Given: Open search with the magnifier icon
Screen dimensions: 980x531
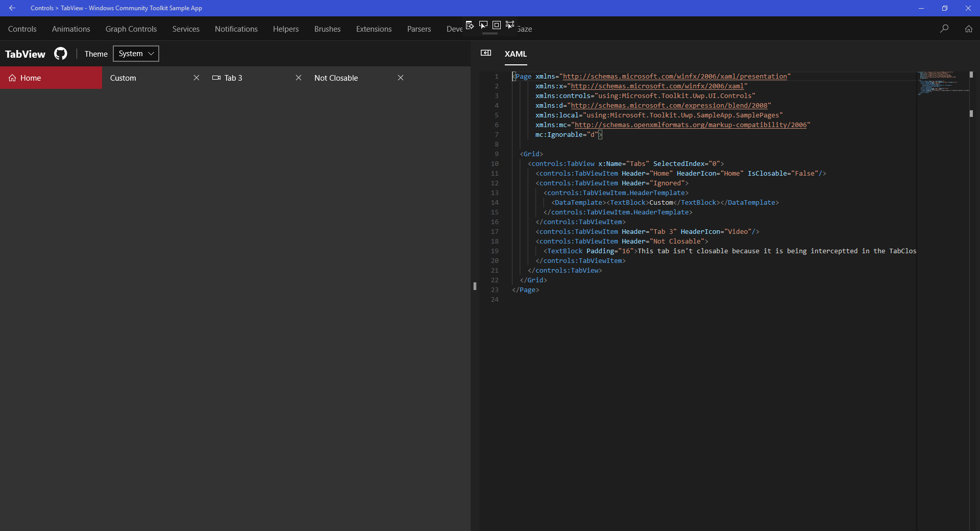Looking at the screenshot, I should (945, 29).
